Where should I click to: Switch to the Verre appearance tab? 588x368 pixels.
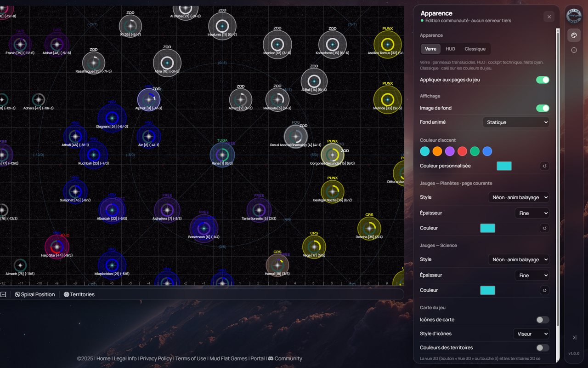tap(431, 49)
